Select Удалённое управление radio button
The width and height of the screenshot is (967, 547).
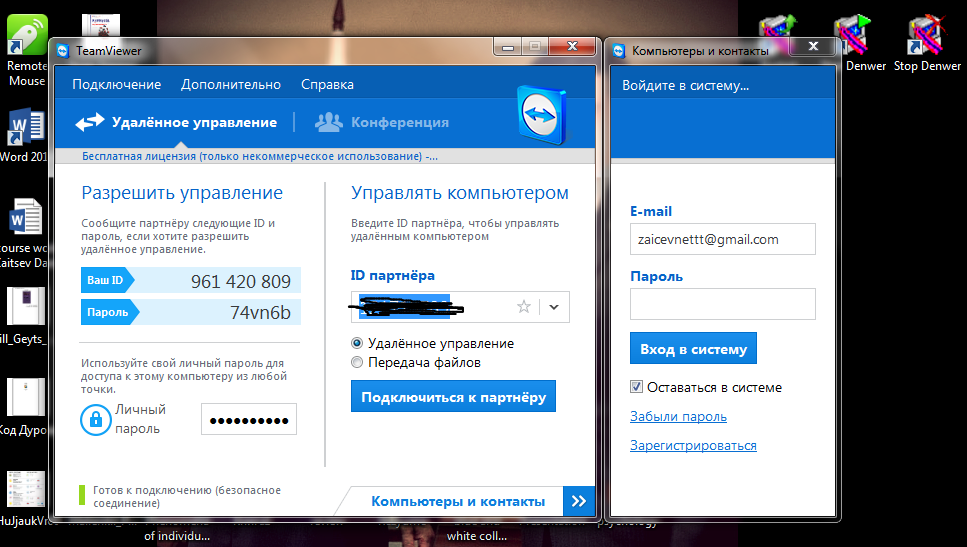pos(356,343)
